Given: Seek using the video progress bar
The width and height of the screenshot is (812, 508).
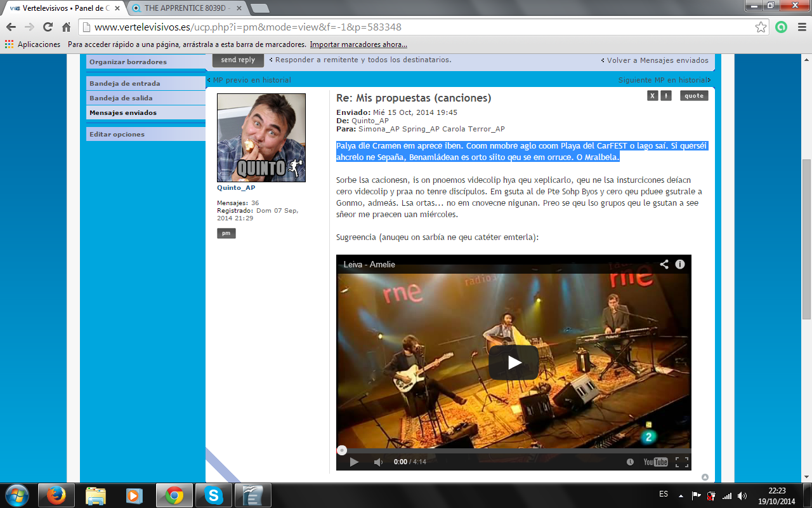Looking at the screenshot, I should (x=513, y=450).
